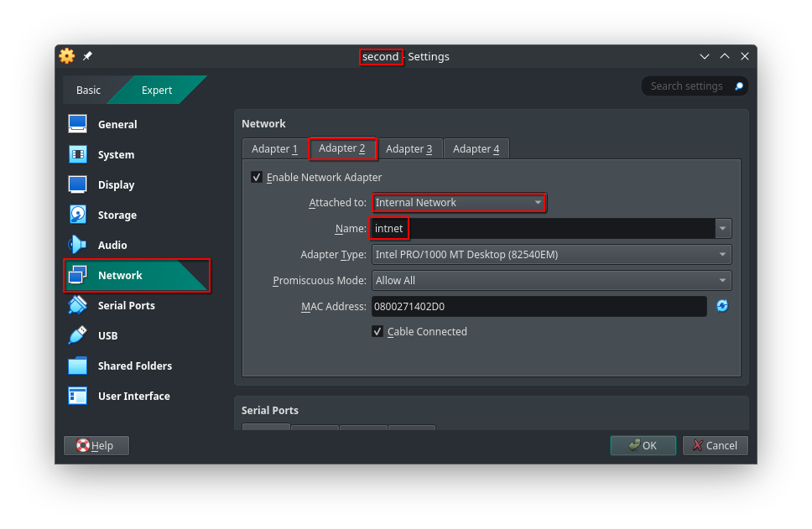Open the General settings icon

[78, 124]
